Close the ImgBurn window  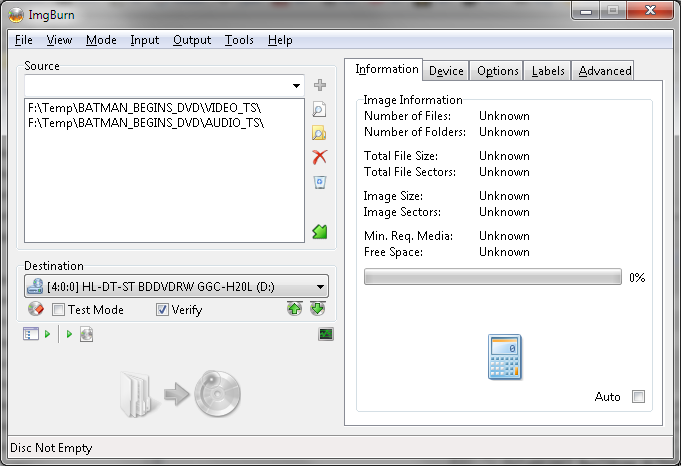[x=650, y=10]
